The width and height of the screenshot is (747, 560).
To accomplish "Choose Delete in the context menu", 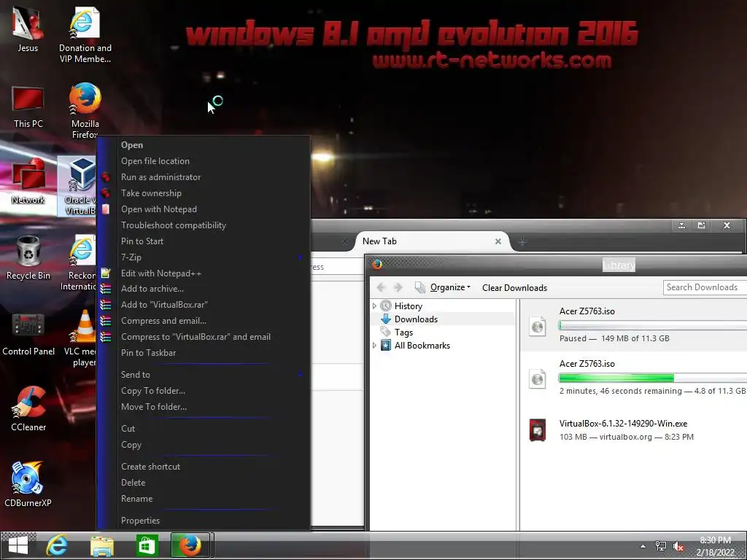I will click(x=203, y=483).
